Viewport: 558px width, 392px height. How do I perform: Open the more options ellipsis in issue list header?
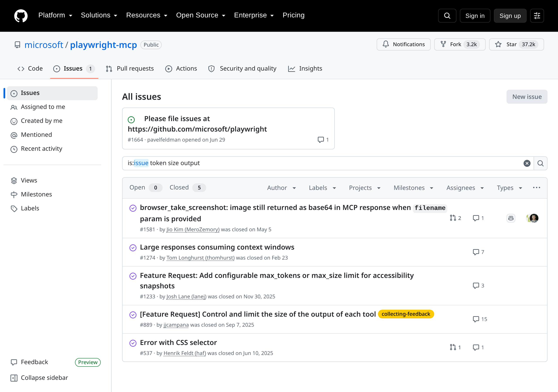537,188
